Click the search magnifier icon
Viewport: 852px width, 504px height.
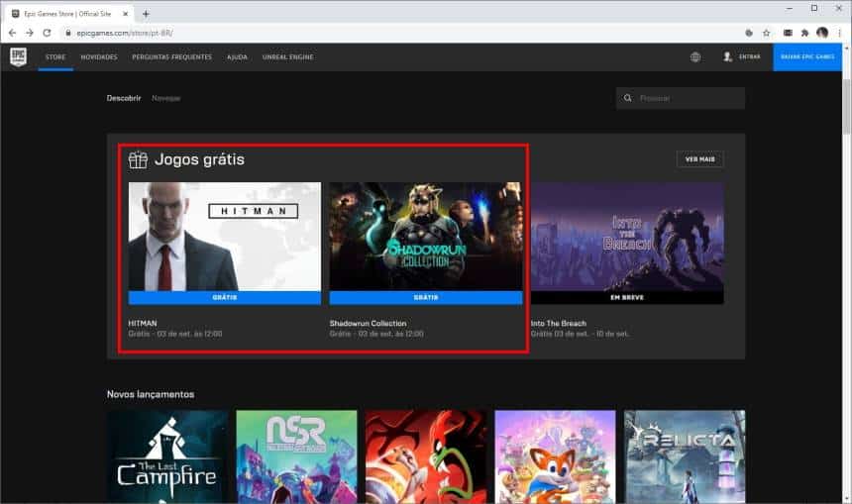pos(627,98)
